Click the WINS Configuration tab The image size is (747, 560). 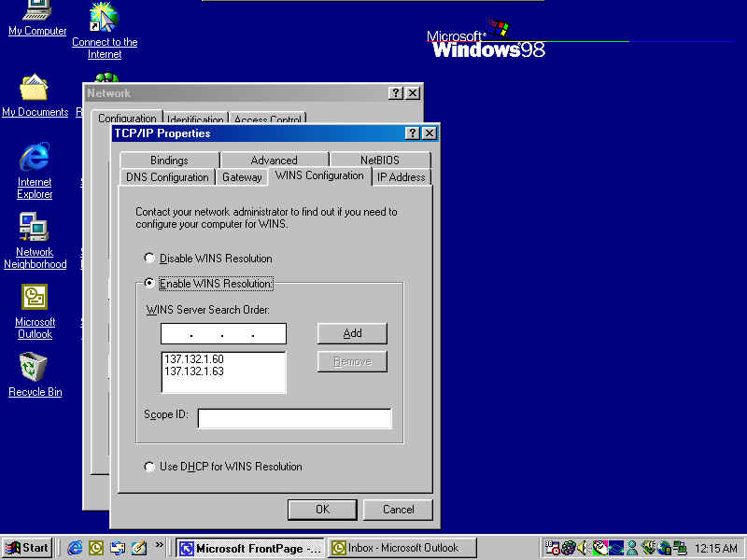tap(319, 175)
